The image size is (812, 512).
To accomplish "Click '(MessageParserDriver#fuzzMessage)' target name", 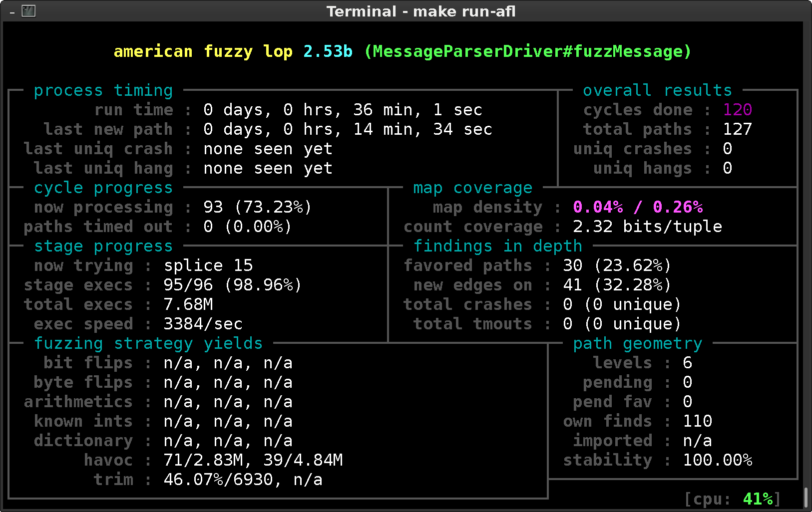I will [x=528, y=51].
